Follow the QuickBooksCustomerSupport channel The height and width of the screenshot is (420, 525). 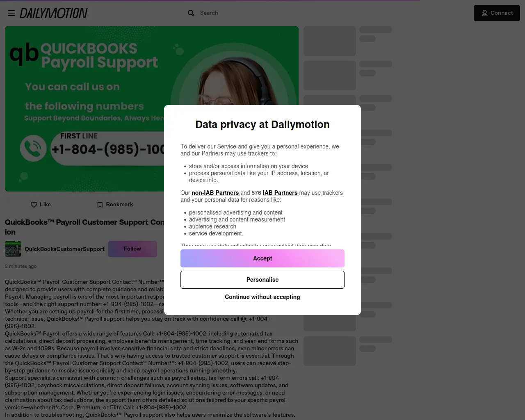point(132,249)
